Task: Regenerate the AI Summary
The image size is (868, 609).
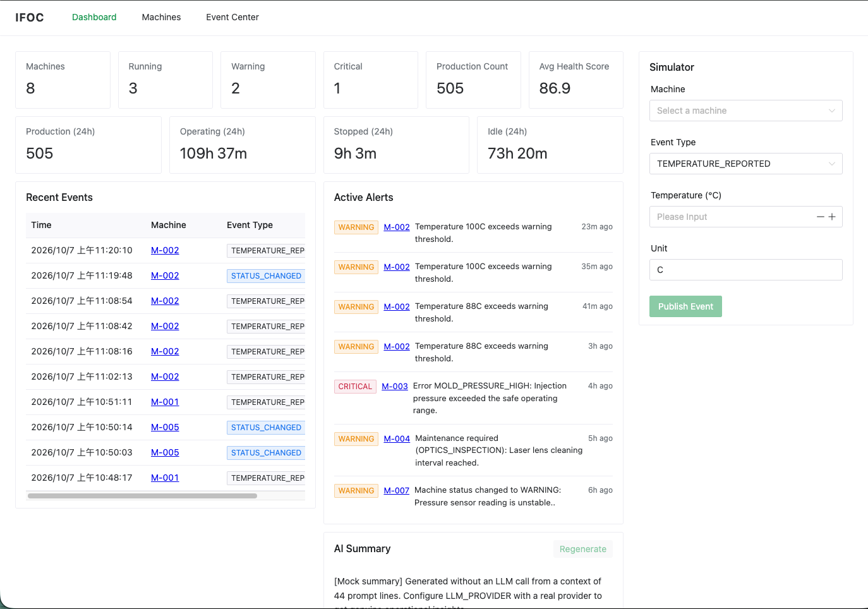Action: click(582, 549)
